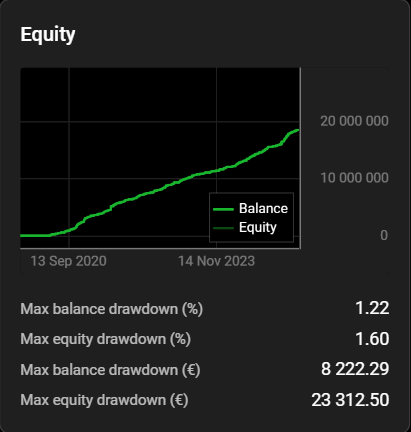
Task: Select Max balance drawdown (%) label
Action: tap(112, 309)
